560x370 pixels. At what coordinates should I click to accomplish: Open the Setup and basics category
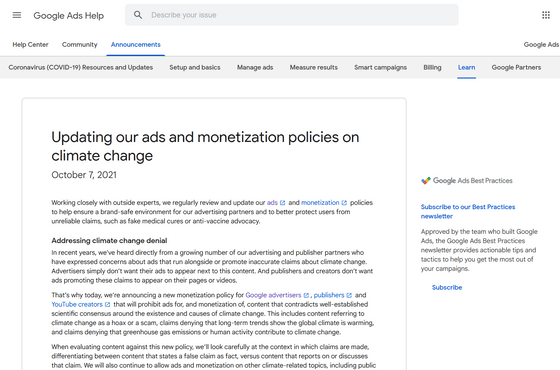(x=195, y=68)
